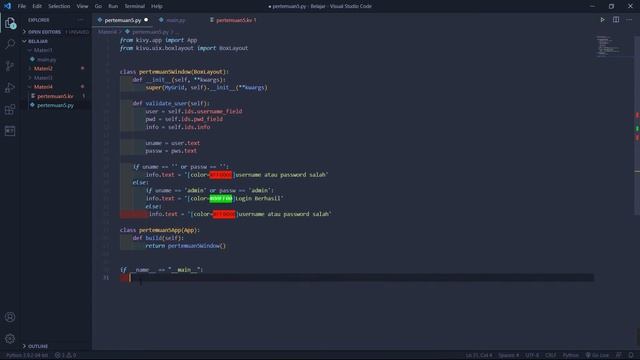Screen dimensions: 640x360
Task: Click the return pertemuan5Window() line
Action: coord(185,246)
